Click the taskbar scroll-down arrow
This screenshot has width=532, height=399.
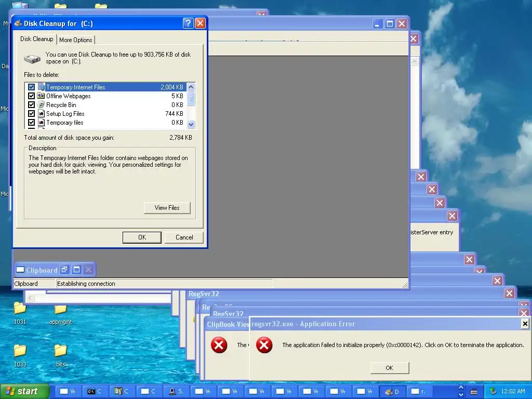coord(461,395)
